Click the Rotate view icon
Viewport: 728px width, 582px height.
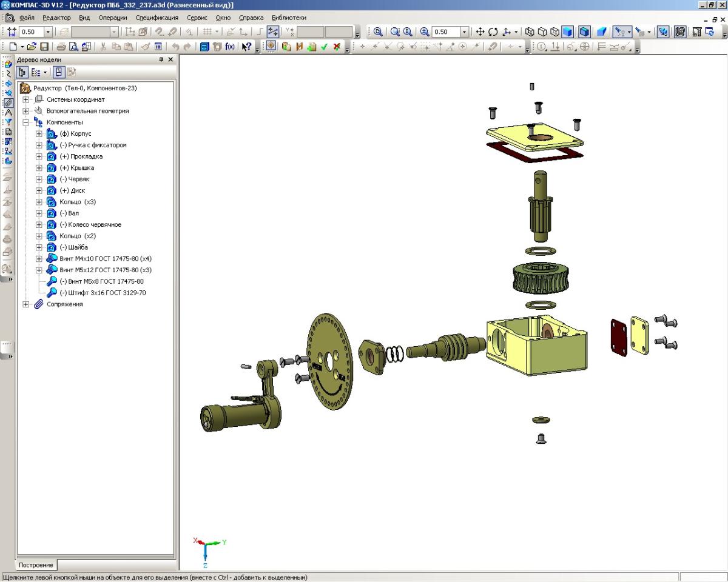click(492, 32)
